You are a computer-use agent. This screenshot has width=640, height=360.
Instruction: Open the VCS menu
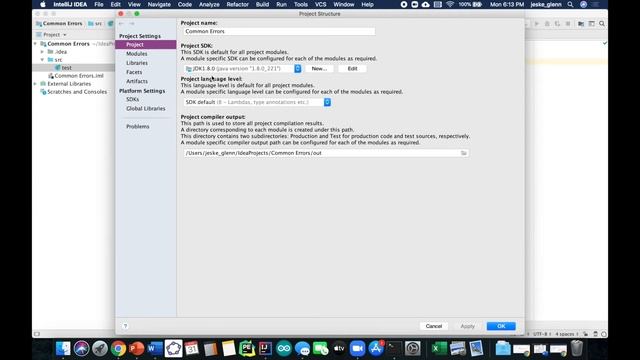(x=320, y=4)
